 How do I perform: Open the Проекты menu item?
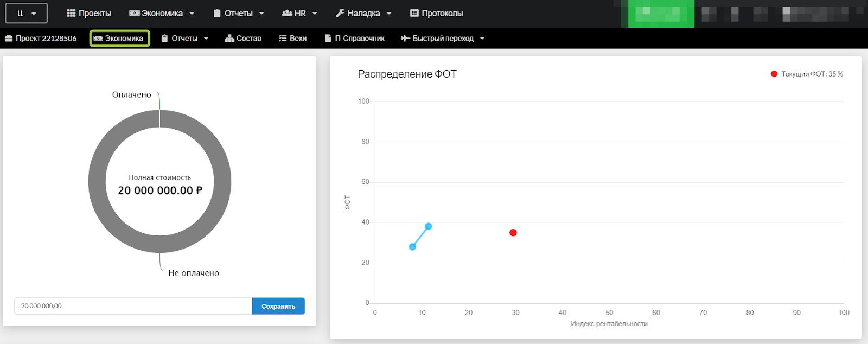coord(89,13)
